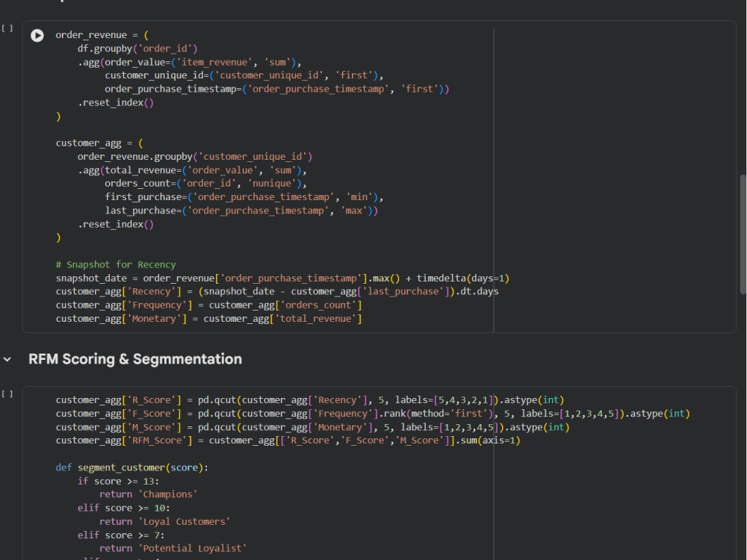The height and width of the screenshot is (560, 747).
Task: Click the 'elif score >= 10:' line
Action: pos(124,508)
